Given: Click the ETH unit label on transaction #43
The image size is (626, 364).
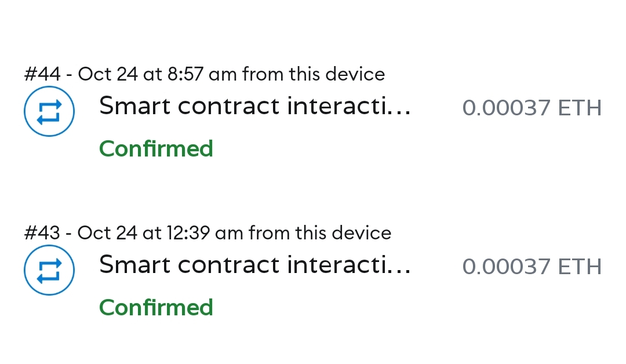Looking at the screenshot, I should [580, 267].
